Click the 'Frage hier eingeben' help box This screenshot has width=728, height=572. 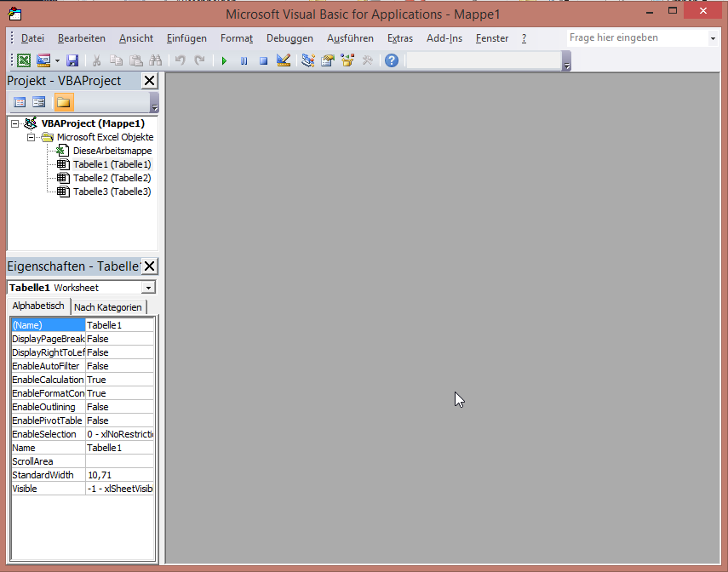pyautogui.click(x=637, y=37)
